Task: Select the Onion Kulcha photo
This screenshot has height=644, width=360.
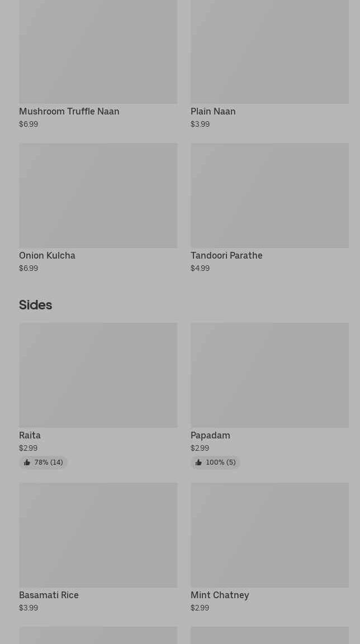Action: click(x=98, y=195)
